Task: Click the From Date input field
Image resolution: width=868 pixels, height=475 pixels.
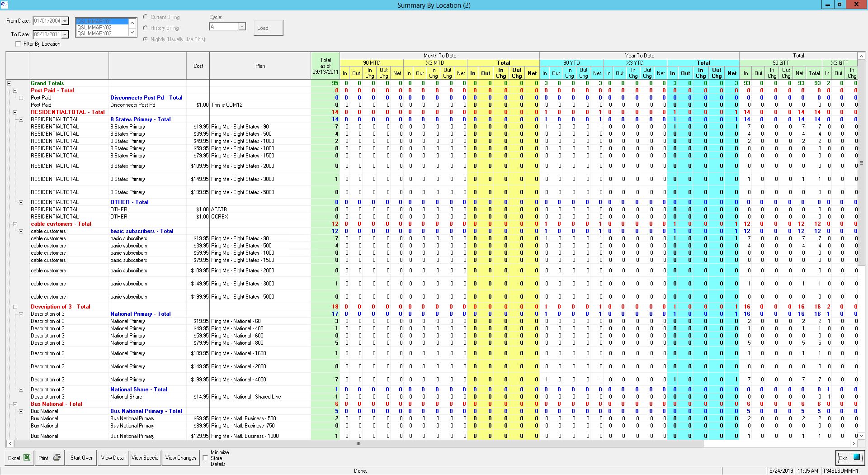Action: 47,21
